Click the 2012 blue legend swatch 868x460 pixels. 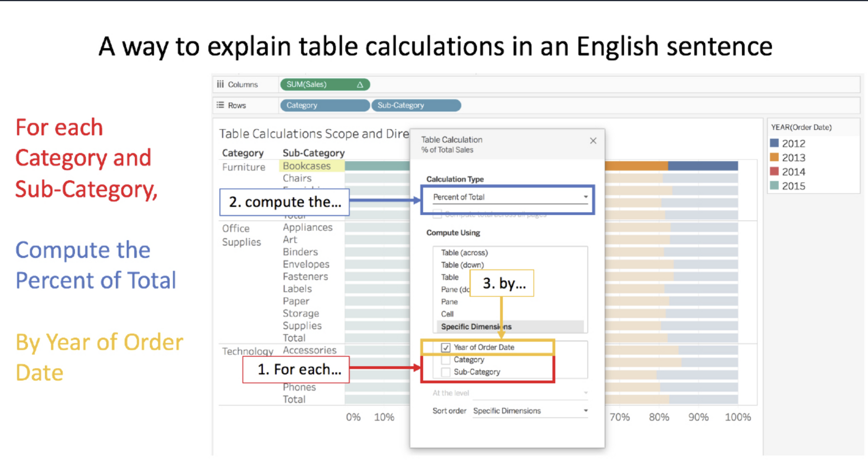coord(774,143)
